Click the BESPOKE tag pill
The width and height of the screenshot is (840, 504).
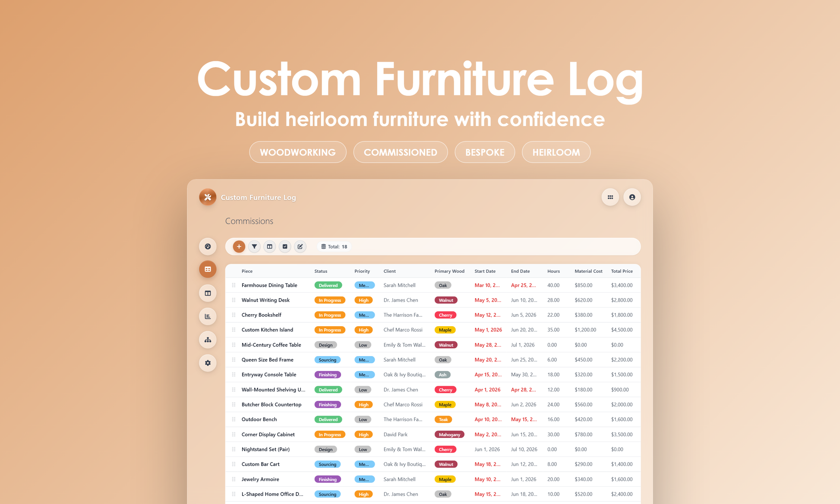tap(485, 152)
